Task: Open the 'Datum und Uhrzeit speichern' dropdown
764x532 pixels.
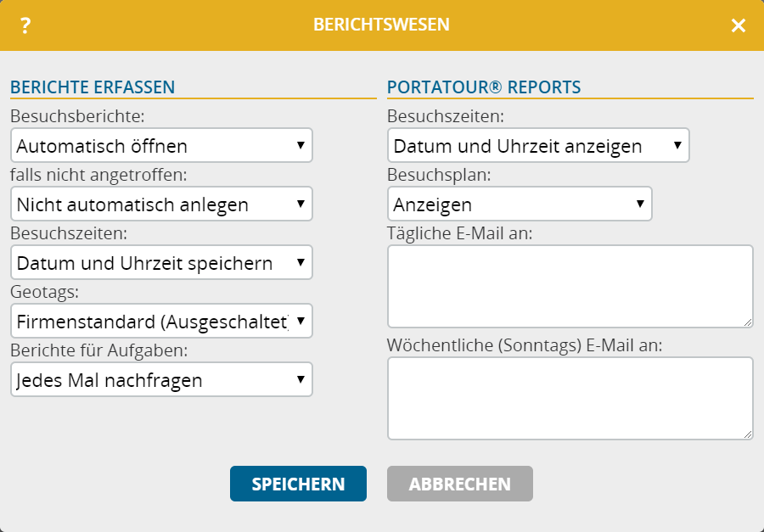Action: (161, 262)
